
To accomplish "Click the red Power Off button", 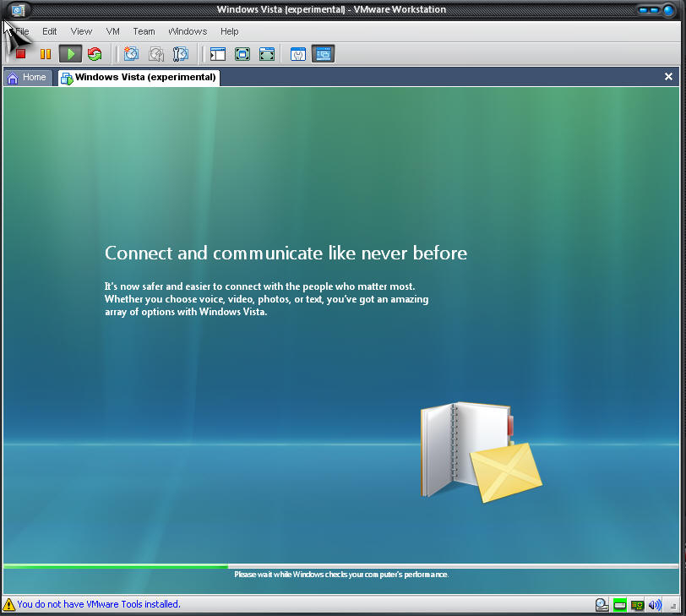I will click(20, 54).
